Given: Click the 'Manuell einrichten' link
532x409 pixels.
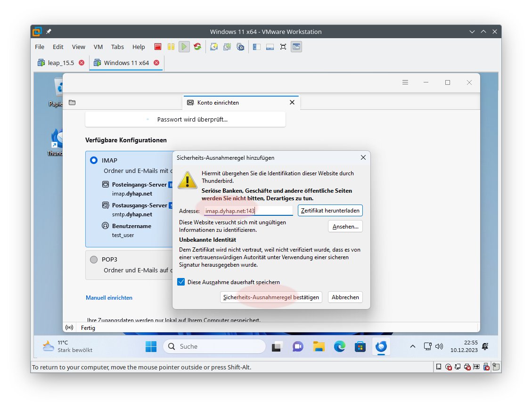Looking at the screenshot, I should click(x=109, y=297).
